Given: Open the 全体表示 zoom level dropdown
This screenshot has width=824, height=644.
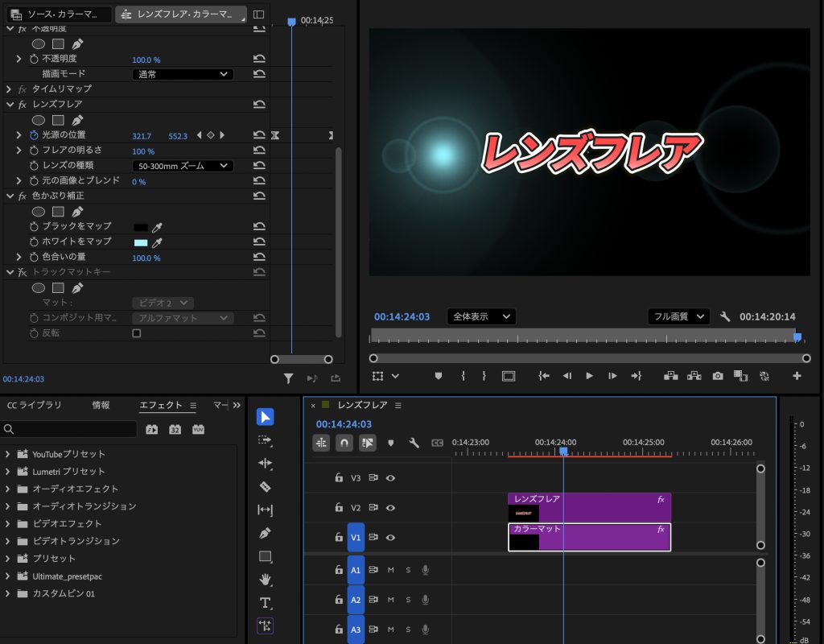Looking at the screenshot, I should 481,317.
